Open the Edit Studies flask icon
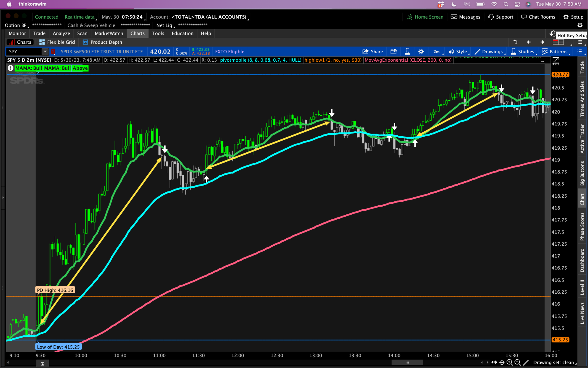The image size is (588, 368). tap(407, 52)
